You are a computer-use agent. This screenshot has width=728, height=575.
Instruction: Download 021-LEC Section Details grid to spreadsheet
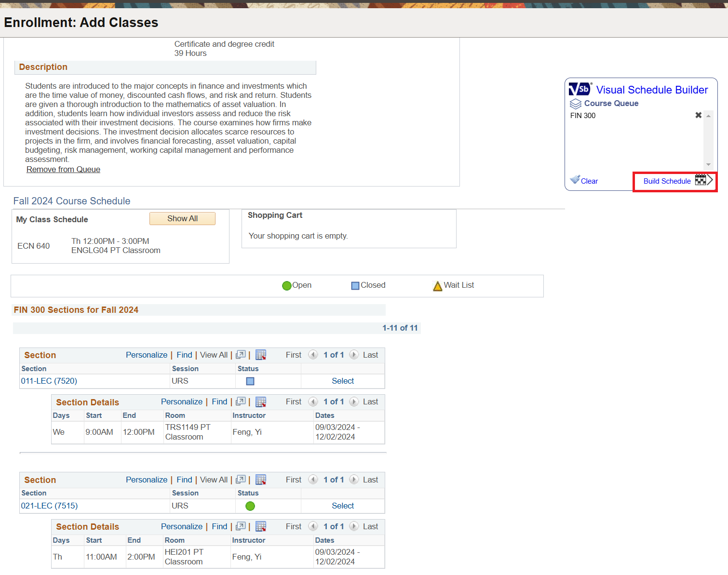(x=261, y=526)
